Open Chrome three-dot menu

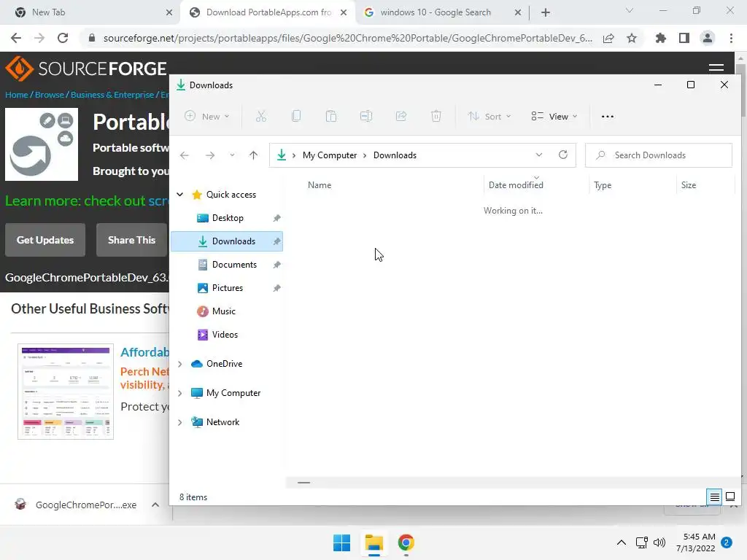pyautogui.click(x=731, y=38)
